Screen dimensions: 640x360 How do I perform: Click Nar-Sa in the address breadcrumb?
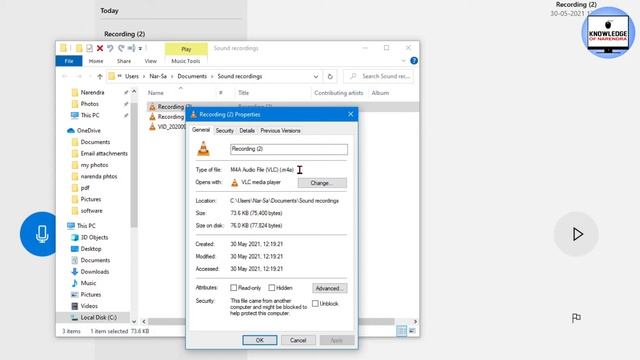click(158, 76)
